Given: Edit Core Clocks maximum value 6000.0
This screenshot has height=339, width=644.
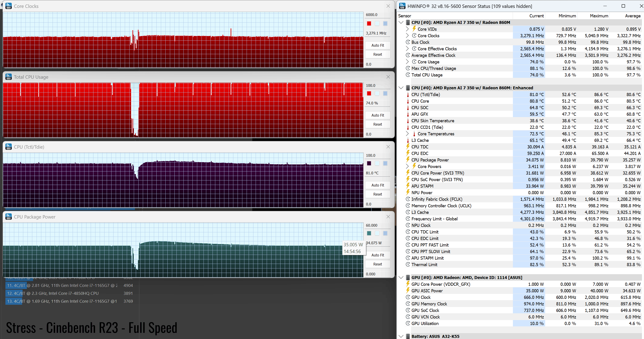Looking at the screenshot, I should [x=378, y=15].
